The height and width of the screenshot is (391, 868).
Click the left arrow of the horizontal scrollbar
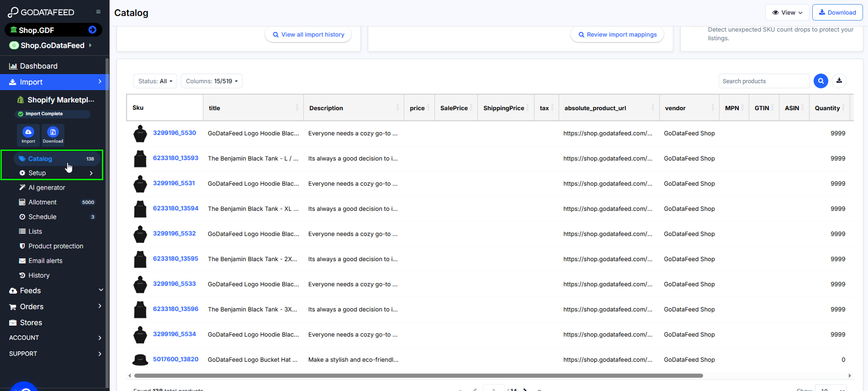pos(129,376)
